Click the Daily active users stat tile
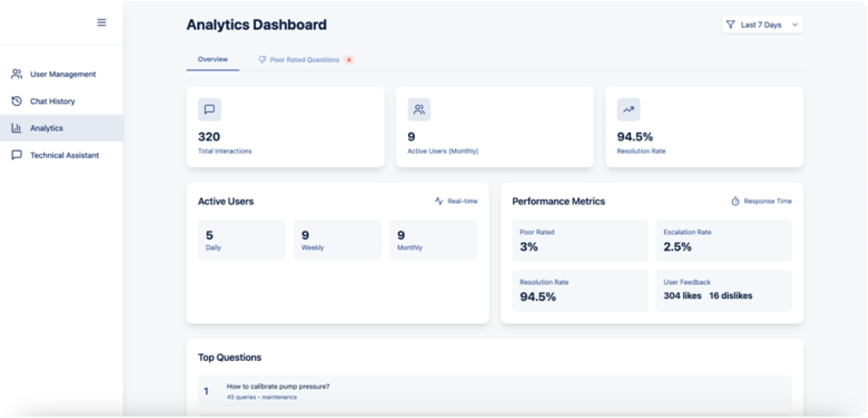 click(242, 240)
